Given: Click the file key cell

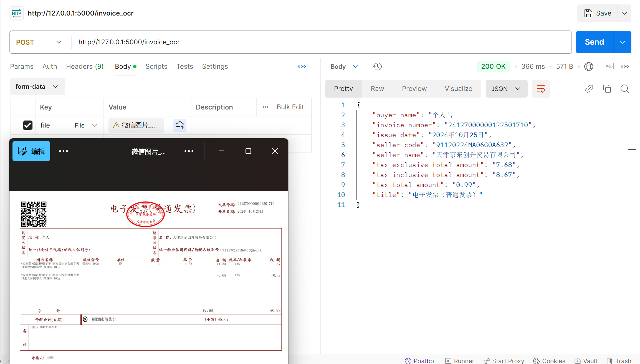Looking at the screenshot, I should [53, 125].
